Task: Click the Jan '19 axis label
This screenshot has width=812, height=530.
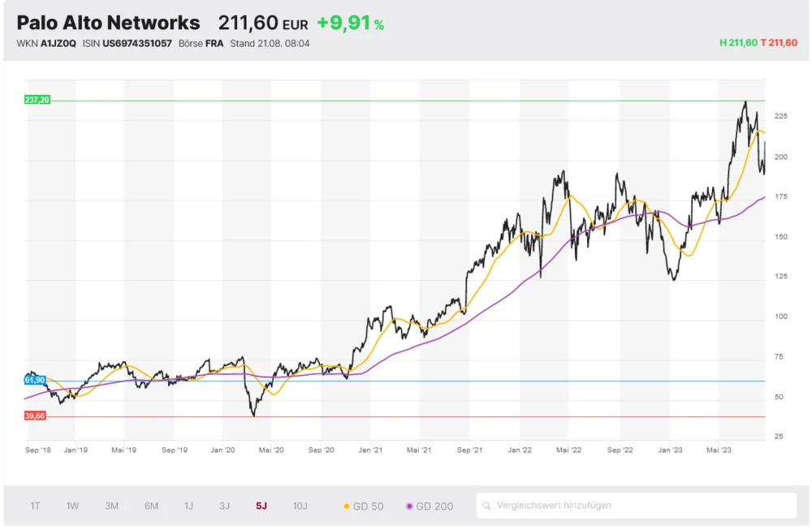Action: click(x=76, y=450)
